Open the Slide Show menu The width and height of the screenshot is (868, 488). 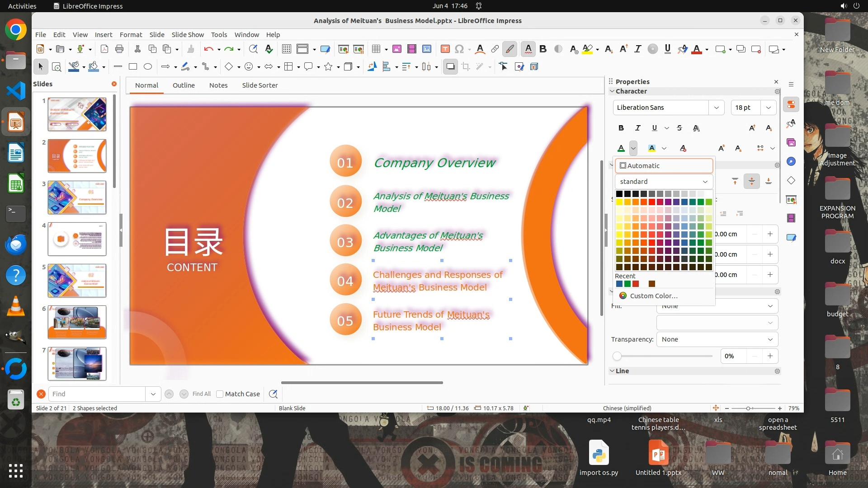188,35
